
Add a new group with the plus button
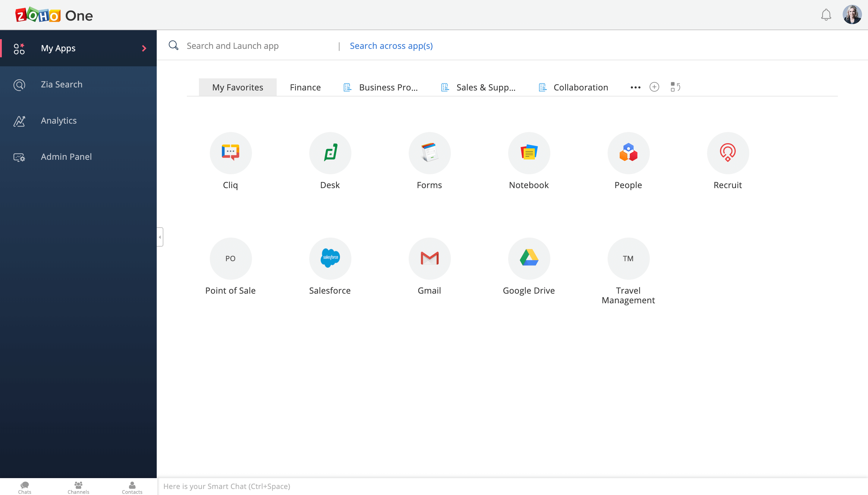(x=654, y=87)
